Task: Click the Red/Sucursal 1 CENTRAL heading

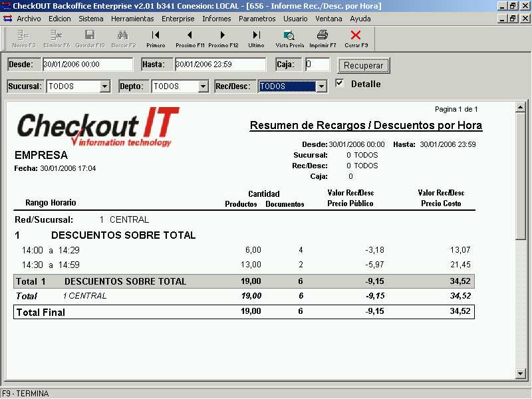Action: (82, 220)
